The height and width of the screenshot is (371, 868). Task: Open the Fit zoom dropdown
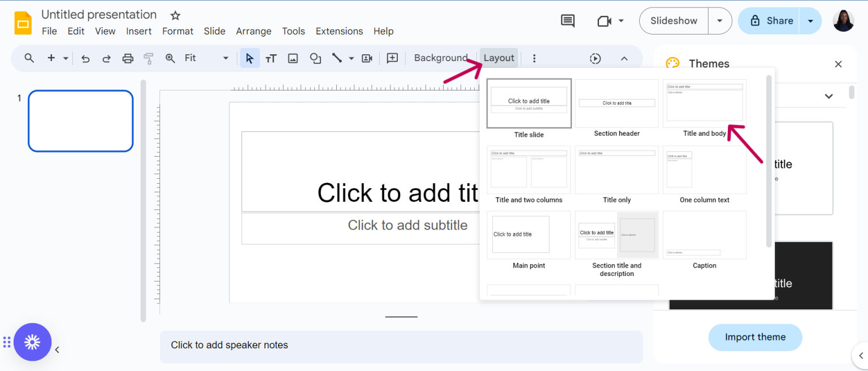point(225,58)
